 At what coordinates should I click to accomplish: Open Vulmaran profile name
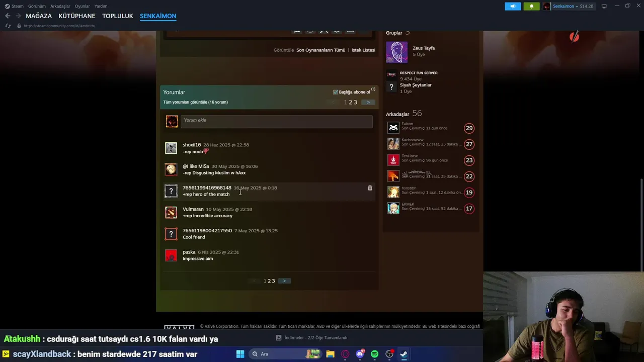(193, 209)
